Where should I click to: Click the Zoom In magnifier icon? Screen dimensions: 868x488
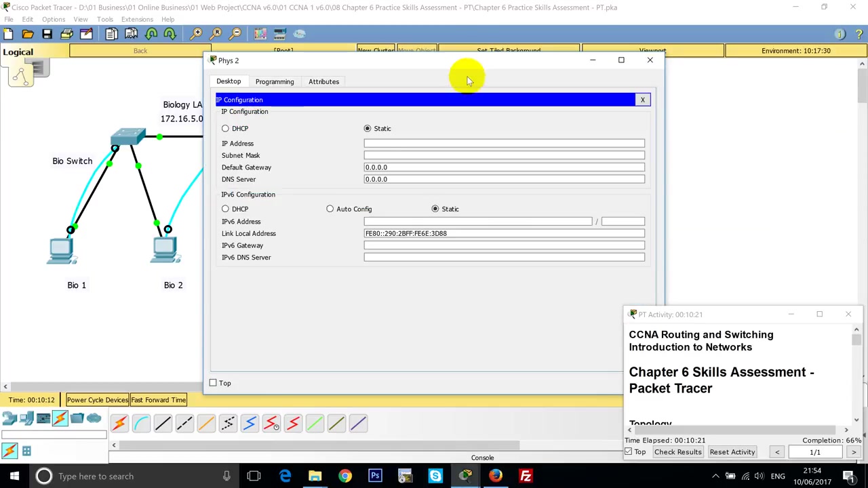point(196,33)
